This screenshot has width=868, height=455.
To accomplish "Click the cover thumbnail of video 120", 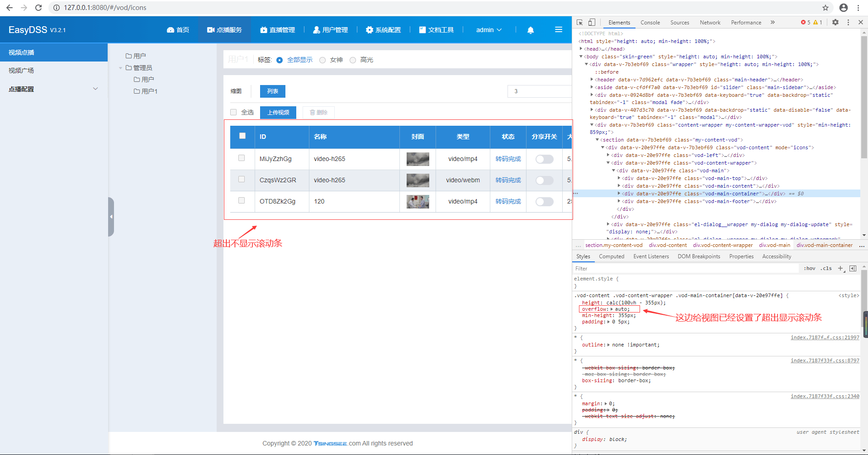I will pos(417,202).
